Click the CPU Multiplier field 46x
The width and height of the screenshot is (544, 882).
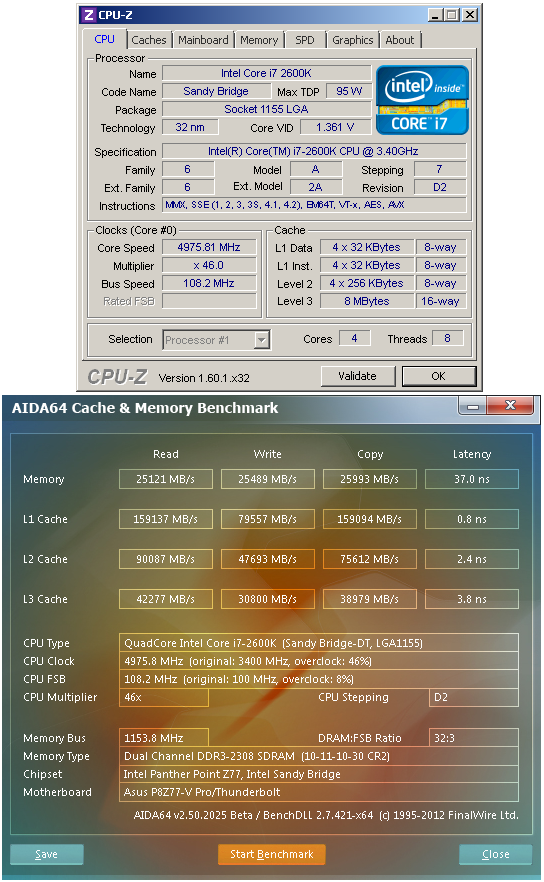[164, 698]
